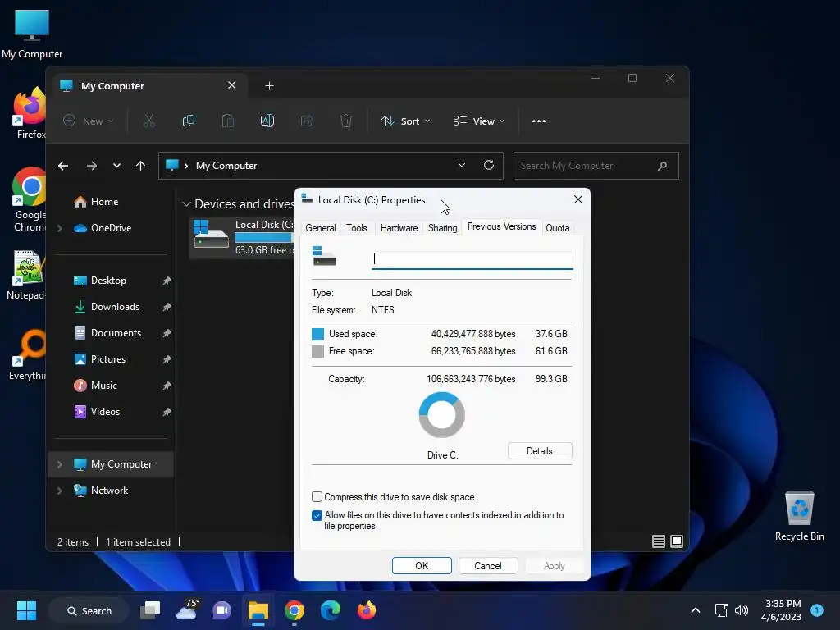840x630 pixels.
Task: Enable Compress this drive checkbox
Action: (x=317, y=496)
